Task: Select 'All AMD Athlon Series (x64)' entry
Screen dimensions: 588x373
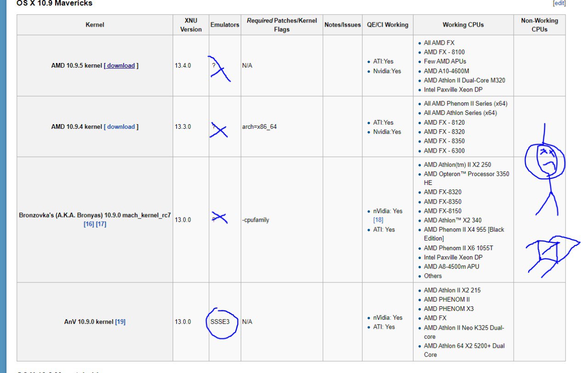Action: [x=460, y=113]
